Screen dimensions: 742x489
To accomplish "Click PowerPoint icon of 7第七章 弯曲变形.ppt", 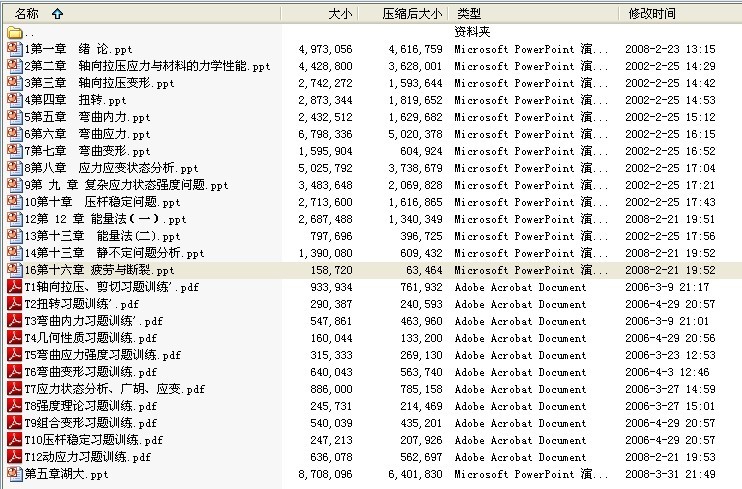I will (15, 151).
